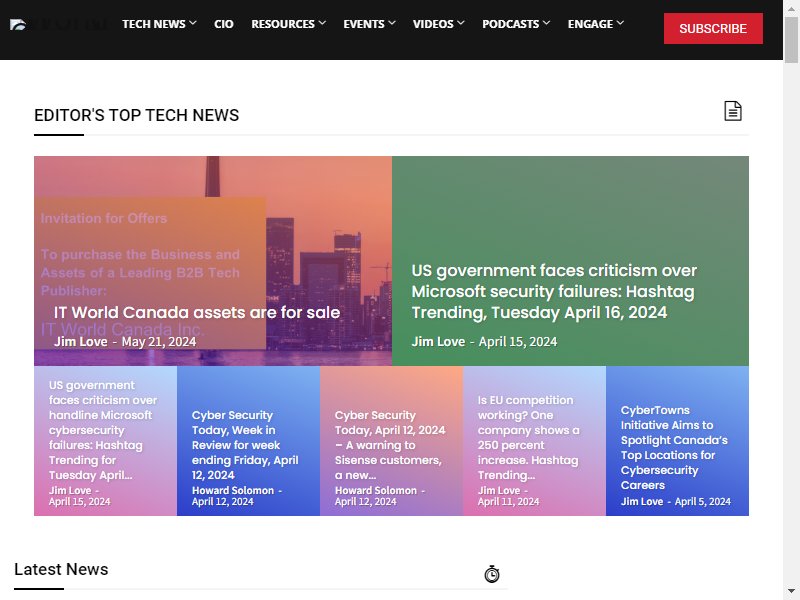Click the 'Latest News' heading

point(61,569)
